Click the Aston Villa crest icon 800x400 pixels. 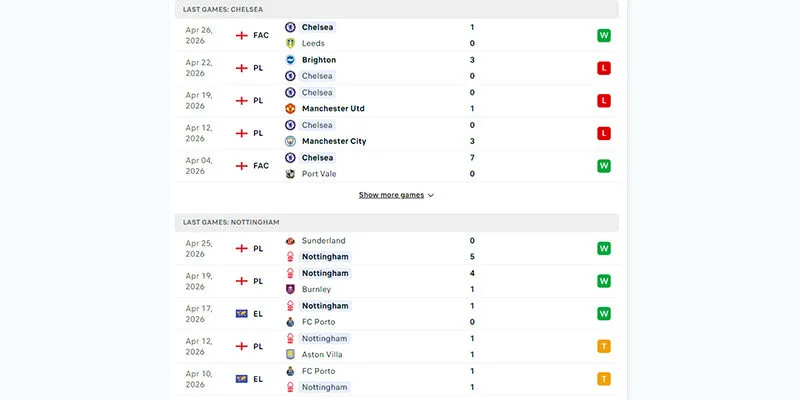tap(290, 355)
